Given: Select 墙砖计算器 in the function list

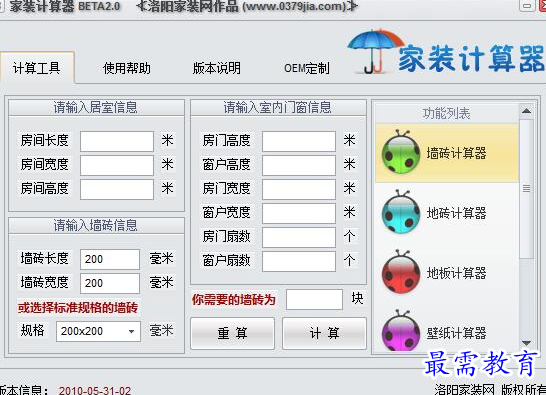Looking at the screenshot, I should click(x=447, y=153).
